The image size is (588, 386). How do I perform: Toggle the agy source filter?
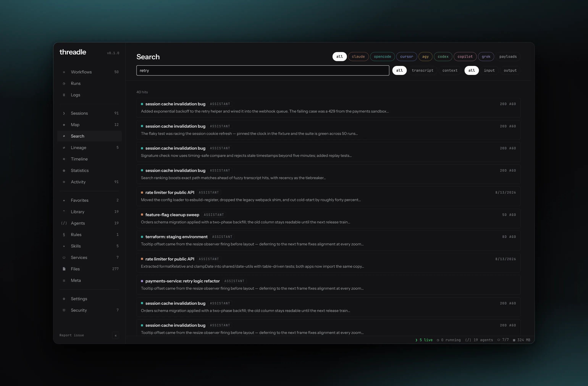click(425, 57)
